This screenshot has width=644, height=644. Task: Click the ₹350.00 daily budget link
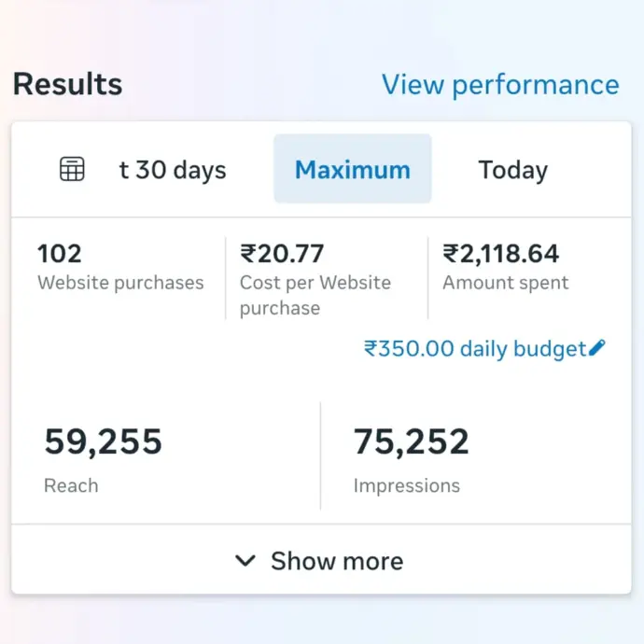[474, 349]
